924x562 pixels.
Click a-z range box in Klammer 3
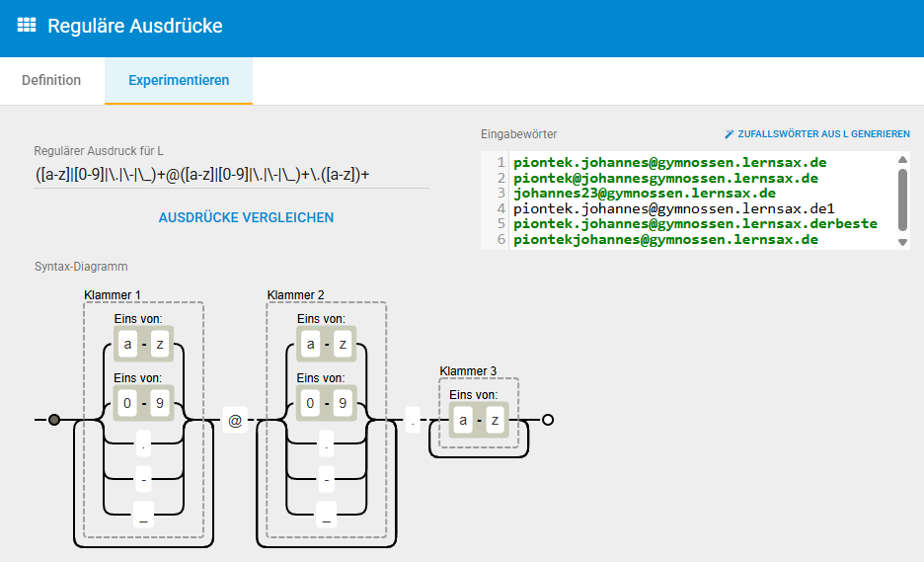click(x=479, y=420)
